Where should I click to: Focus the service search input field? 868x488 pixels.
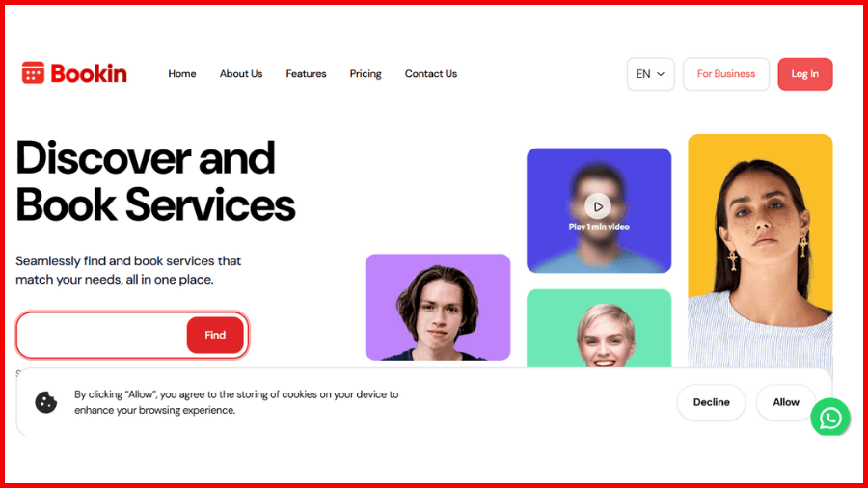point(102,335)
